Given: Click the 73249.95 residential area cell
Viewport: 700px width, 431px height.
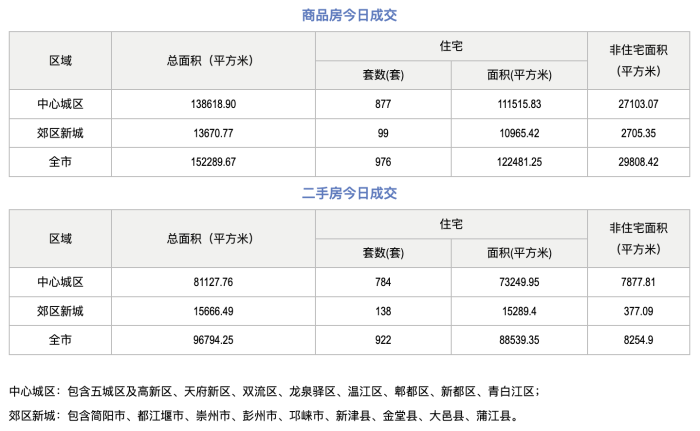Looking at the screenshot, I should (x=520, y=283).
